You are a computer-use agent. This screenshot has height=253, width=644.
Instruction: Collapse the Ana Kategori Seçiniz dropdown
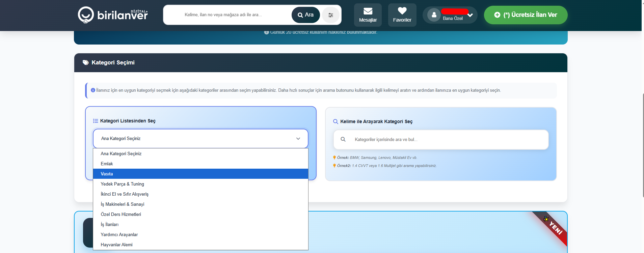click(x=298, y=139)
